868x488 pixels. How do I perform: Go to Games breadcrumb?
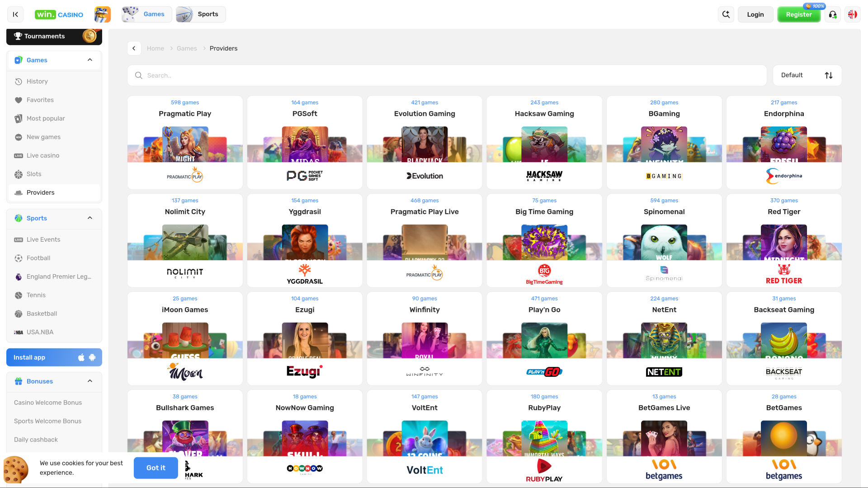187,48
